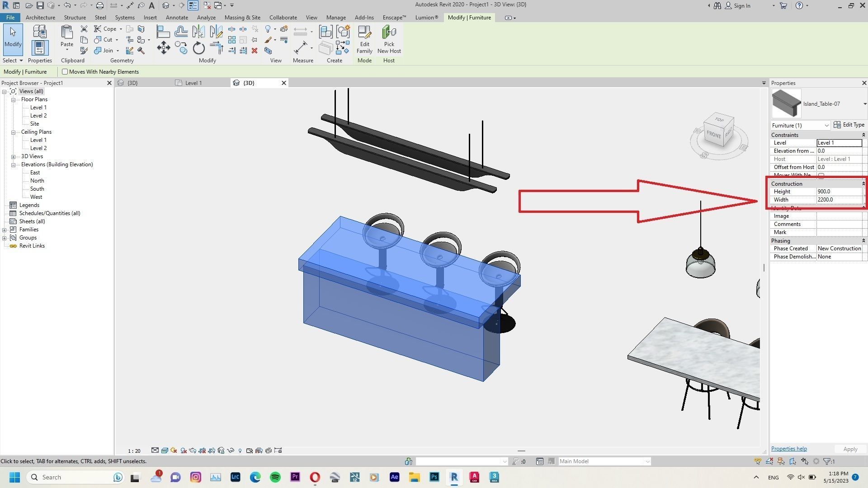Expand the Families node in browser
Screen dimensions: 868x488
(x=5, y=230)
